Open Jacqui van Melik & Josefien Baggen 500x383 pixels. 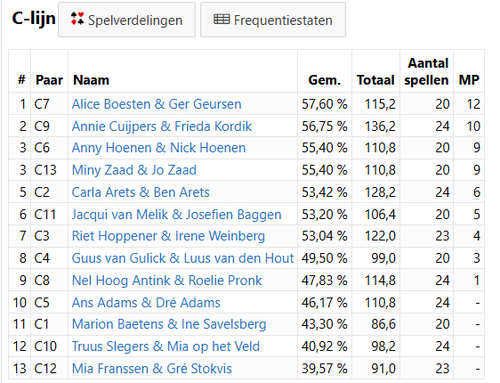click(177, 214)
